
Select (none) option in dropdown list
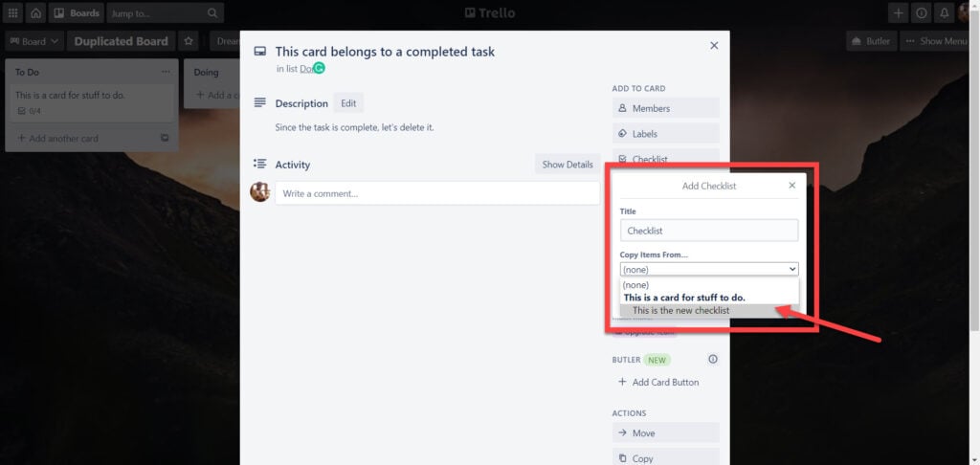(x=709, y=285)
